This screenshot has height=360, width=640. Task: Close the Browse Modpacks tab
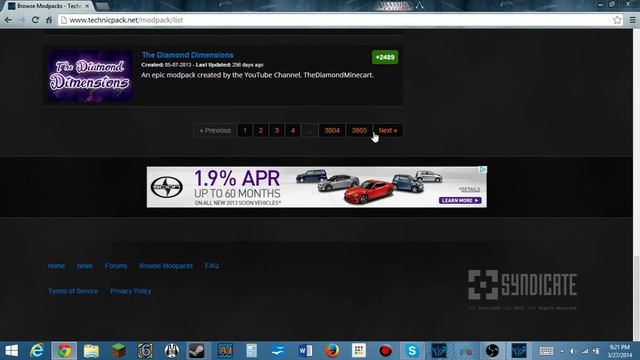click(87, 6)
